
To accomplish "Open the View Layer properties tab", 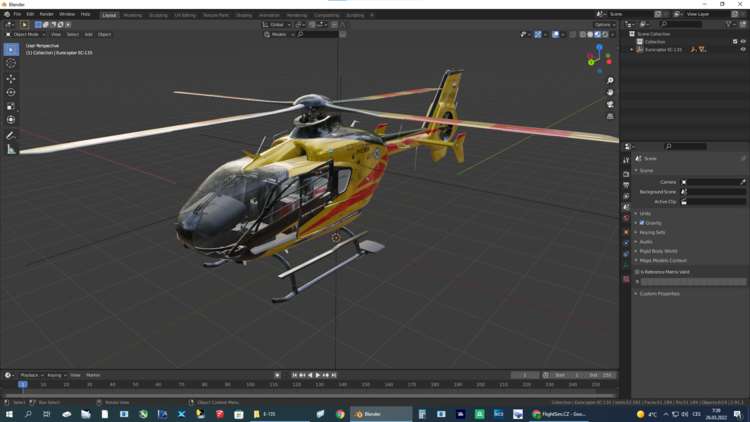I will [626, 196].
